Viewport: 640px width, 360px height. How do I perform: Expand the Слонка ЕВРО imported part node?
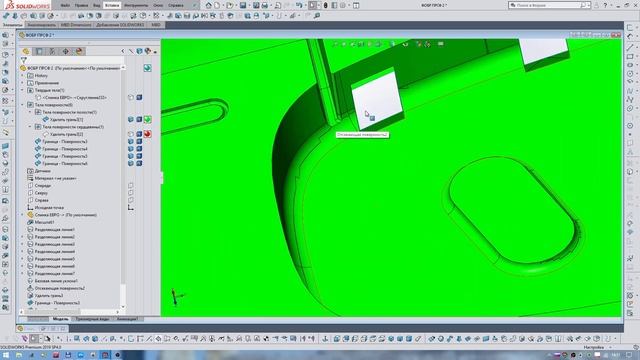[x=22, y=215]
